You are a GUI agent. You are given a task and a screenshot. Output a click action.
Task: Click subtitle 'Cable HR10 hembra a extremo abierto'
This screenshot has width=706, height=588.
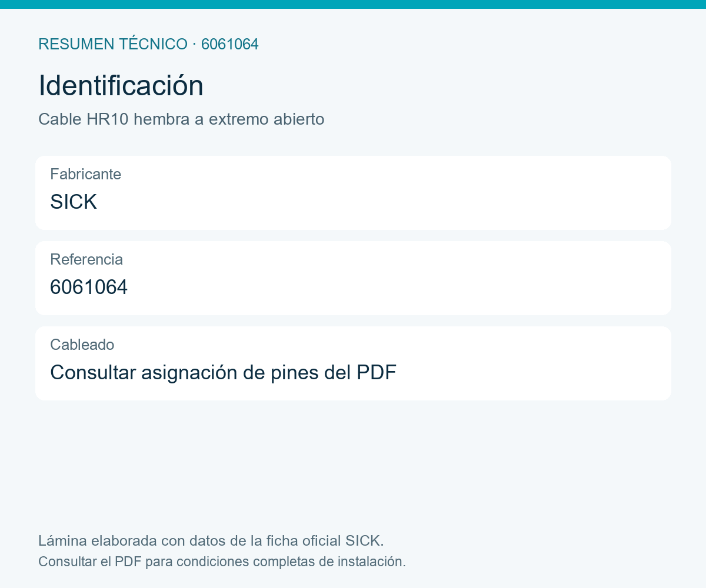point(181,119)
